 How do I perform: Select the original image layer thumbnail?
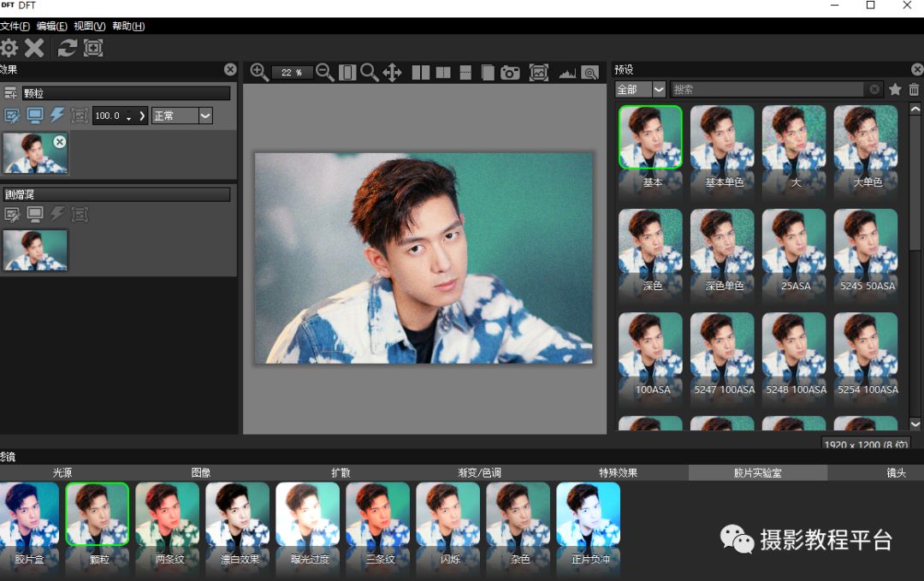[x=35, y=251]
